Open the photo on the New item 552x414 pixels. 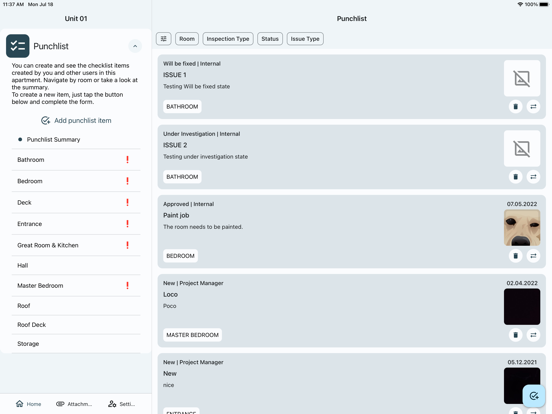[522, 386]
